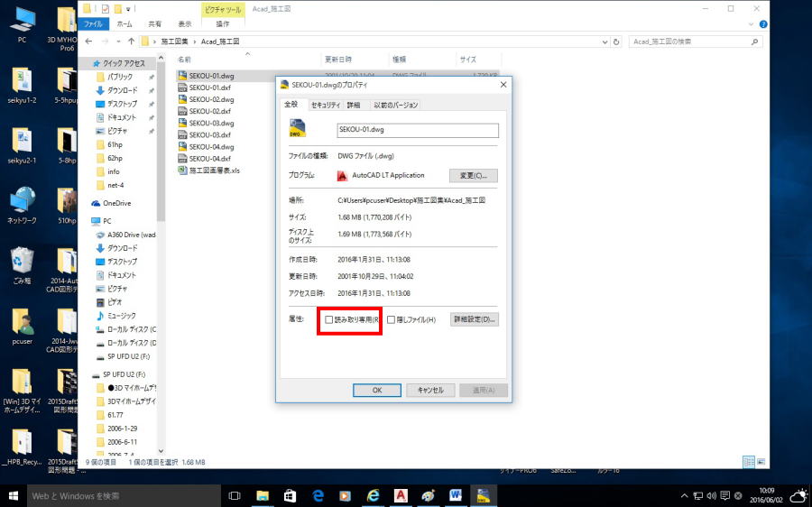812x507 pixels.
Task: Click the OK button in properties dialog
Action: [377, 390]
